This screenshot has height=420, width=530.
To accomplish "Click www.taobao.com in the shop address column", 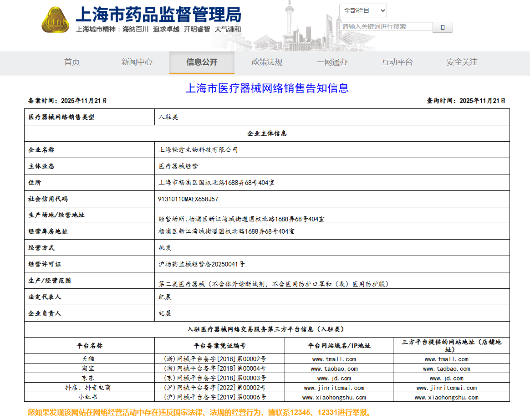I will tap(446, 369).
